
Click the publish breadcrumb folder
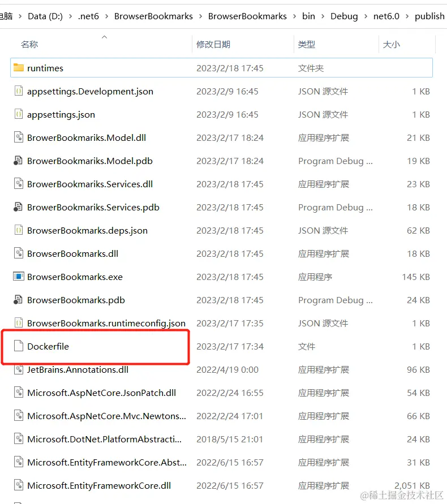click(429, 16)
